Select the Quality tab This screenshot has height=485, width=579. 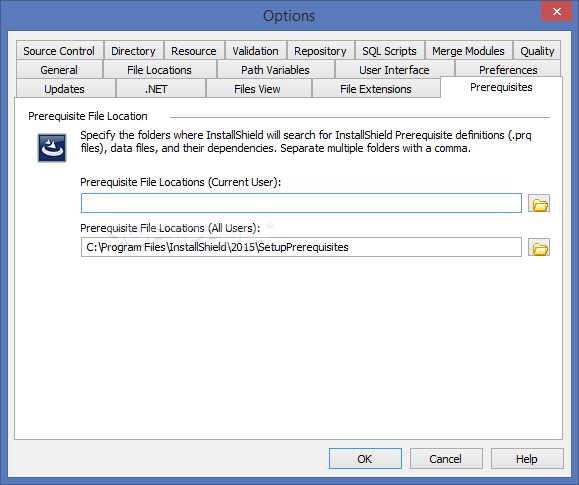(x=537, y=51)
